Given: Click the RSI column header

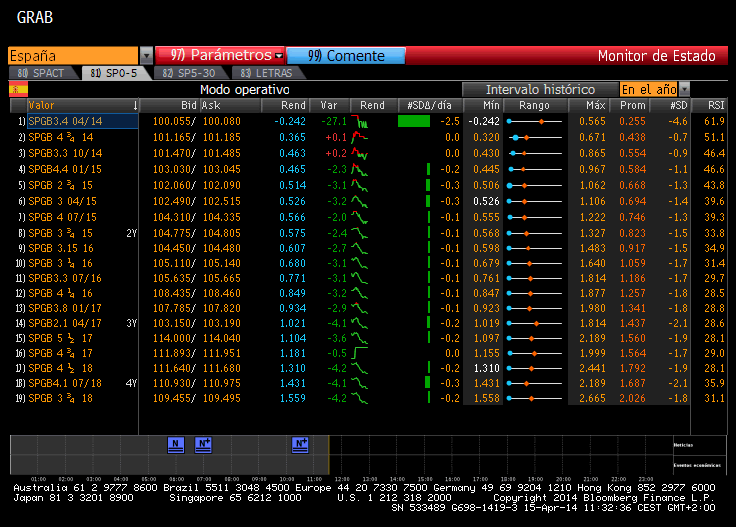Looking at the screenshot, I should pyautogui.click(x=716, y=106).
